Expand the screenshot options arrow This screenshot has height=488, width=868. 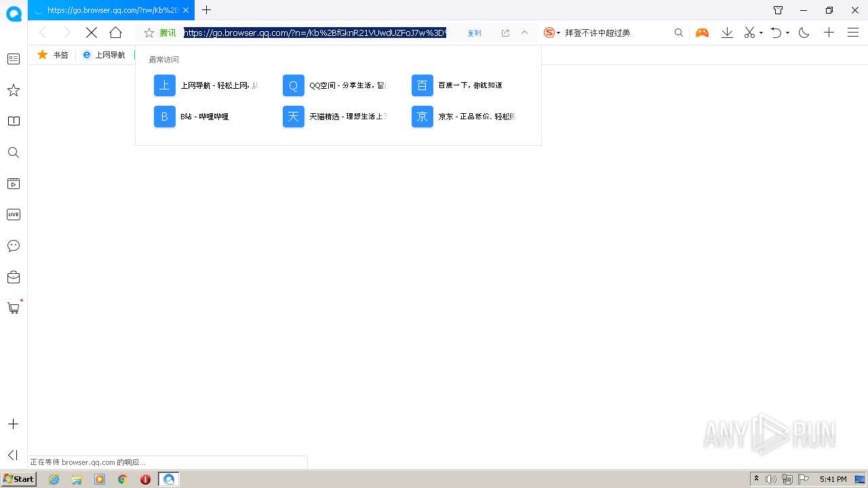pos(761,33)
